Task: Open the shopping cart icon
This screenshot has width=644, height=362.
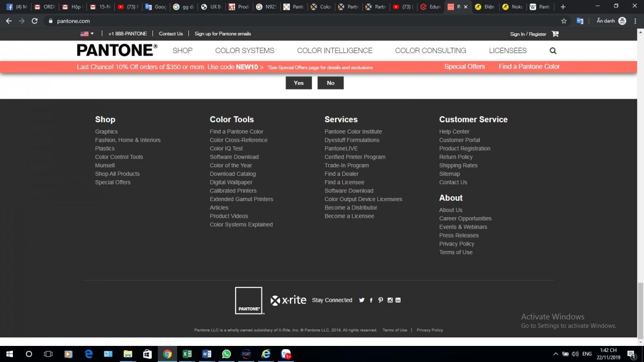Action: pyautogui.click(x=555, y=34)
